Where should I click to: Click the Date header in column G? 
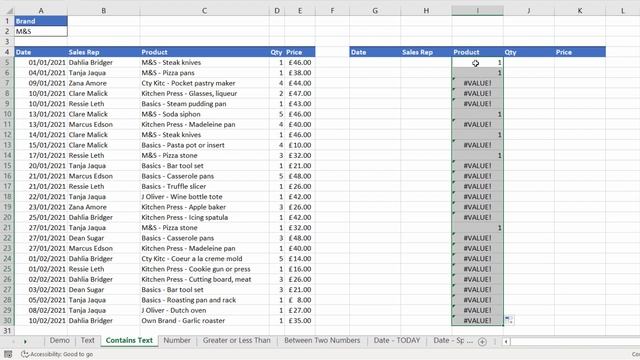[375, 52]
